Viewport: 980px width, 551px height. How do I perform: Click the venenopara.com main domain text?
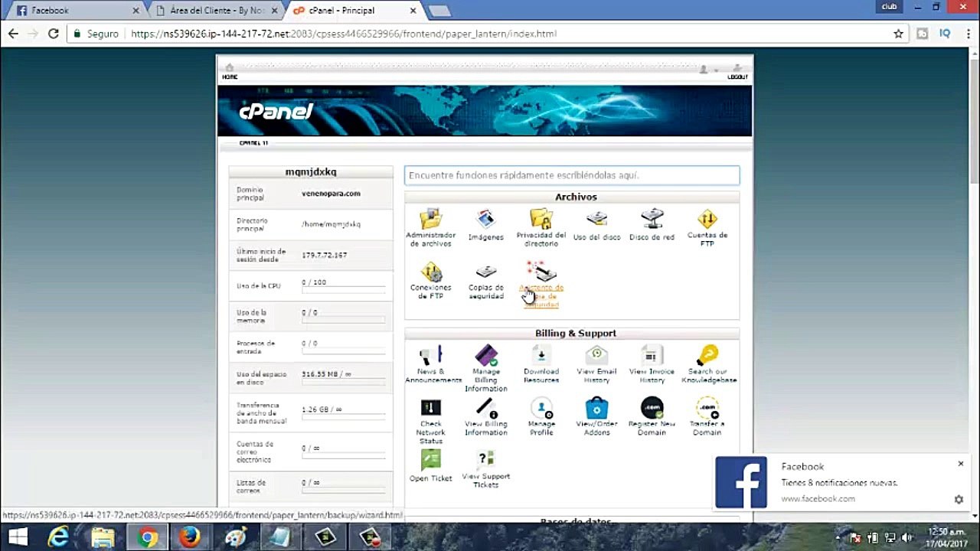pos(331,194)
